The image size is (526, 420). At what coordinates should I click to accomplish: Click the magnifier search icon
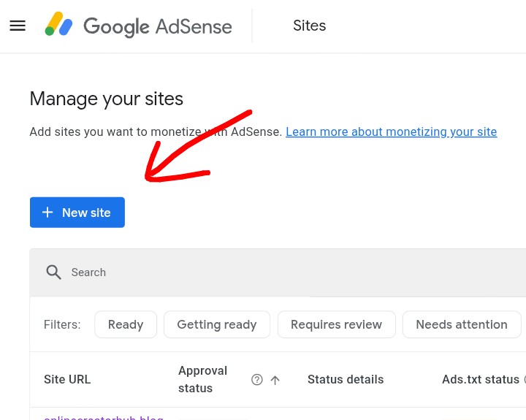point(53,272)
